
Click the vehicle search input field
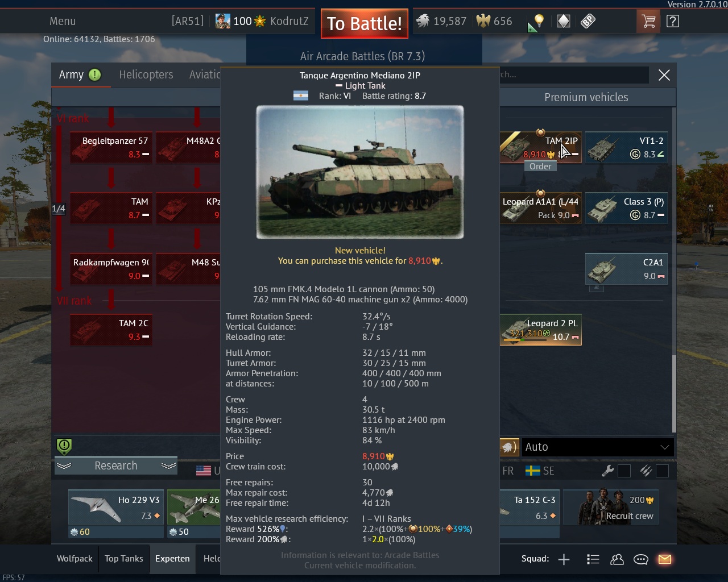click(x=574, y=75)
